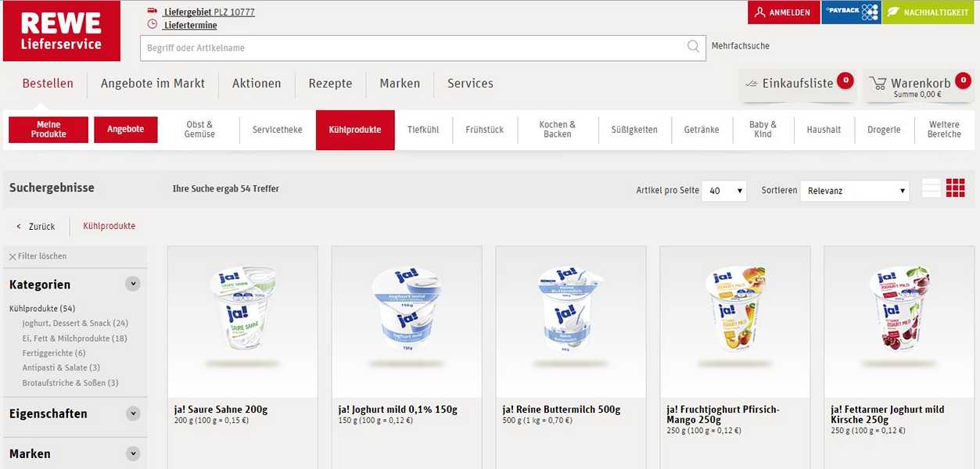This screenshot has height=469, width=980.
Task: Click the Einkaufsliste counter badge
Action: 845,80
